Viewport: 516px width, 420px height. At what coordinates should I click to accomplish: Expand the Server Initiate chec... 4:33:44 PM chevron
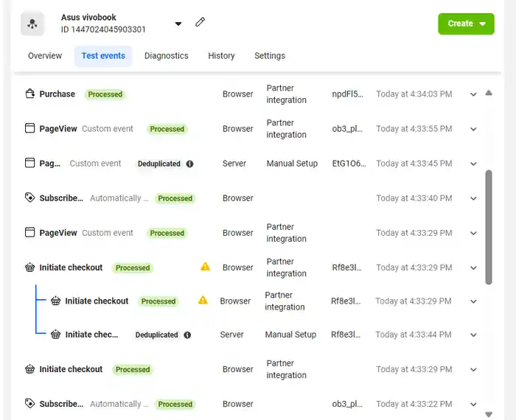click(473, 335)
